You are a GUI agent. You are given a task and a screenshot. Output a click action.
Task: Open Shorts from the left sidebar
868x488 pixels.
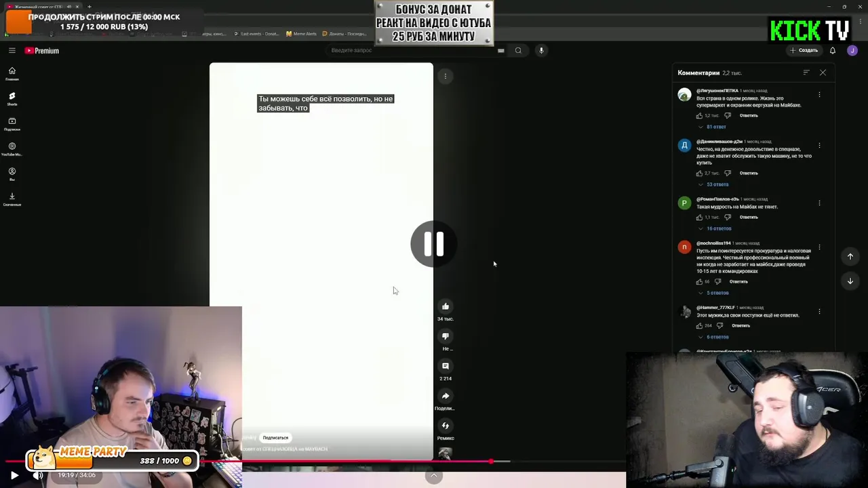tap(12, 99)
